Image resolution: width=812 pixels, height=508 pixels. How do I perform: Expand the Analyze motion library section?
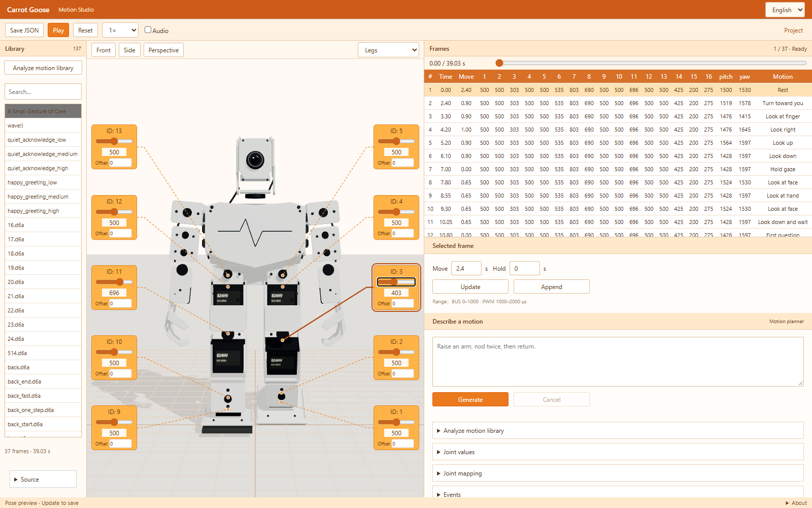click(618, 430)
